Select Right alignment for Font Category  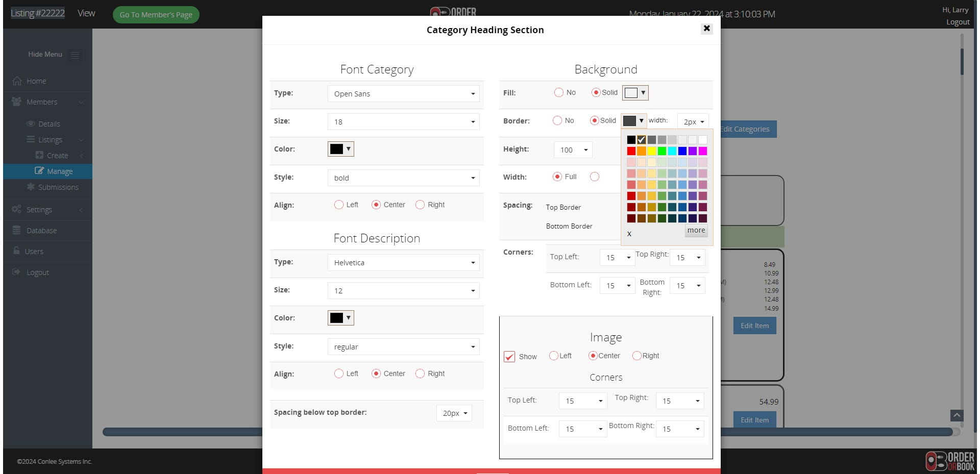(420, 205)
